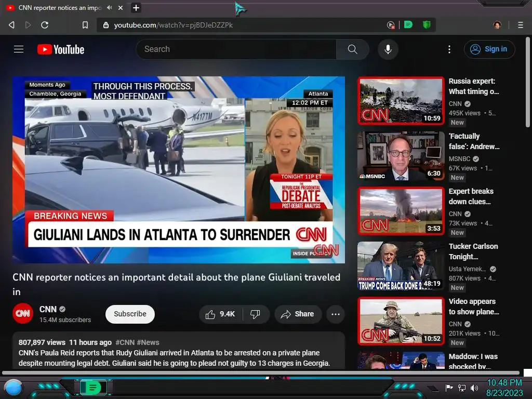Open the browser main menu icon
Screen dimensions: 532x399
[x=521, y=25]
